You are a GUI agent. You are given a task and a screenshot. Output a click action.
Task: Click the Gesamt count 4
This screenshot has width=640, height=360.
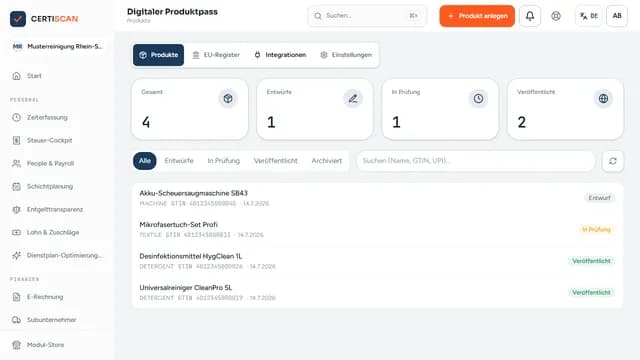[146, 122]
